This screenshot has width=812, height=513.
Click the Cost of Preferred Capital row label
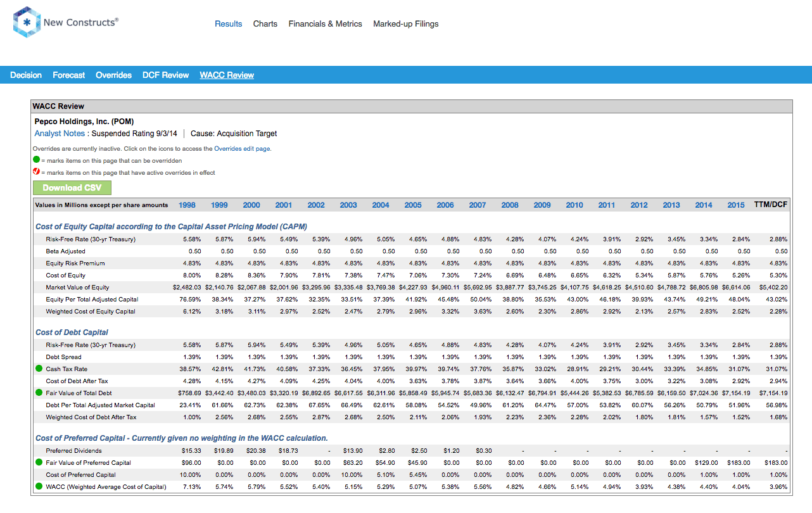(x=80, y=475)
